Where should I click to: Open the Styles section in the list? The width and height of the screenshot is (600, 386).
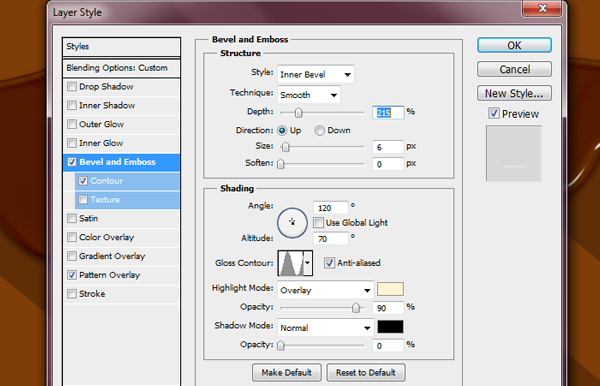click(x=121, y=47)
